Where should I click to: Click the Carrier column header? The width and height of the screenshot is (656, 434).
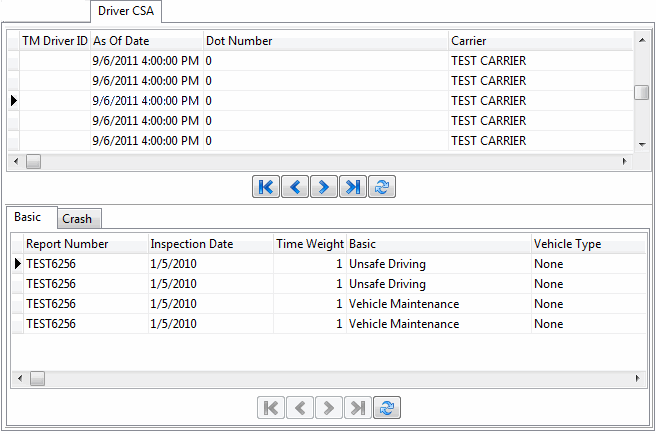(x=538, y=41)
